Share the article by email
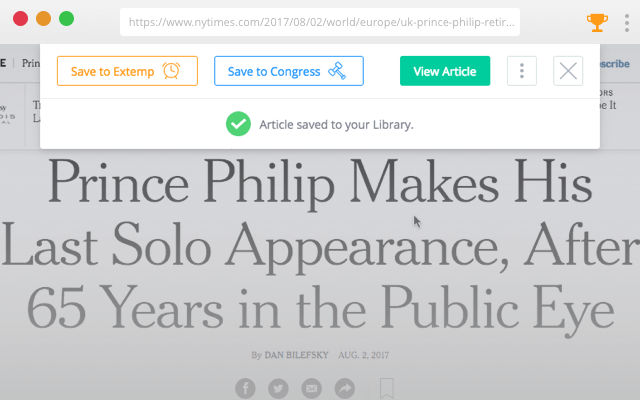The width and height of the screenshot is (640, 400). [x=311, y=388]
